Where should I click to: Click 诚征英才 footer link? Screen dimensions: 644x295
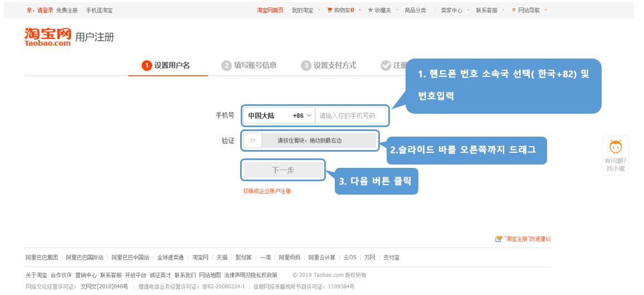coord(160,275)
